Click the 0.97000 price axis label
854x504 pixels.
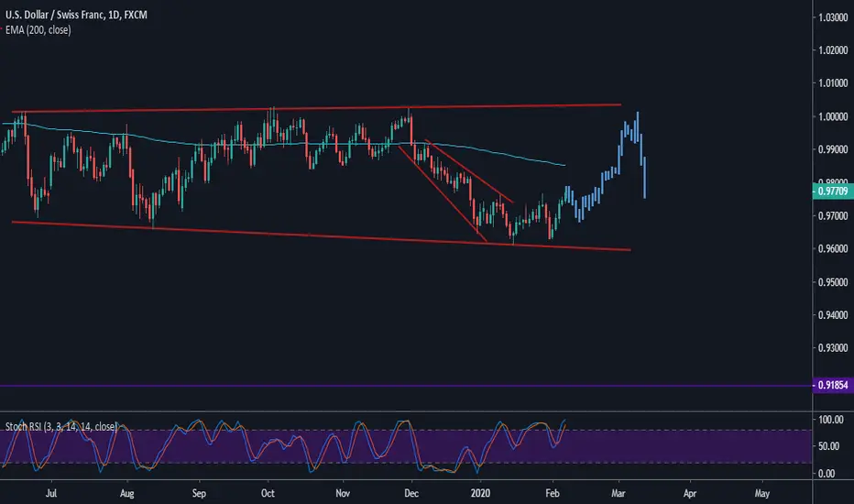point(833,215)
